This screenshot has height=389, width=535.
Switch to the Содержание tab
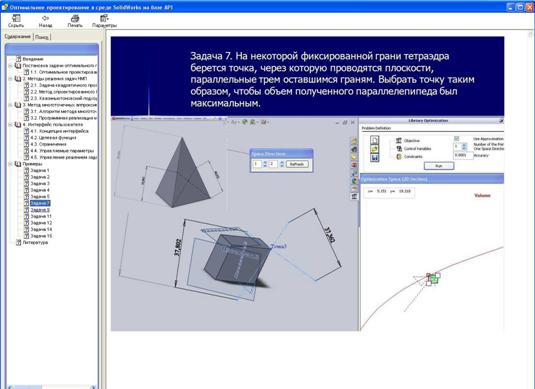coord(17,37)
